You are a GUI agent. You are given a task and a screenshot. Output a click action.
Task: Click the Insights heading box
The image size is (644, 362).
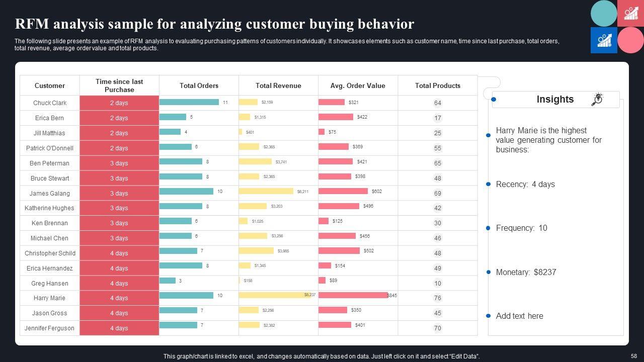pyautogui.click(x=555, y=100)
